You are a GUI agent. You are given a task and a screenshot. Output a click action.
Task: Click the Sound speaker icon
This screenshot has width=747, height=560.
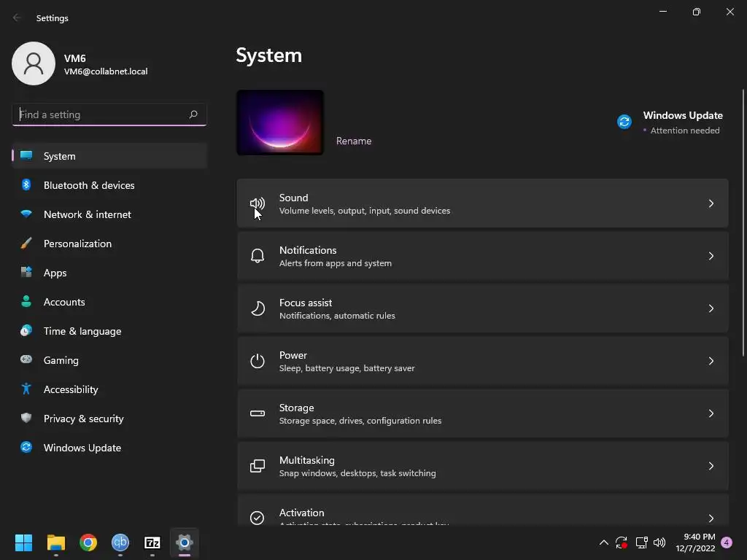[258, 204]
